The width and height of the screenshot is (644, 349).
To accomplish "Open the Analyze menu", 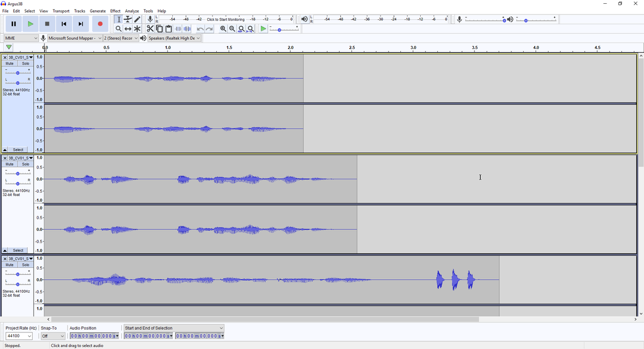I will pyautogui.click(x=132, y=11).
